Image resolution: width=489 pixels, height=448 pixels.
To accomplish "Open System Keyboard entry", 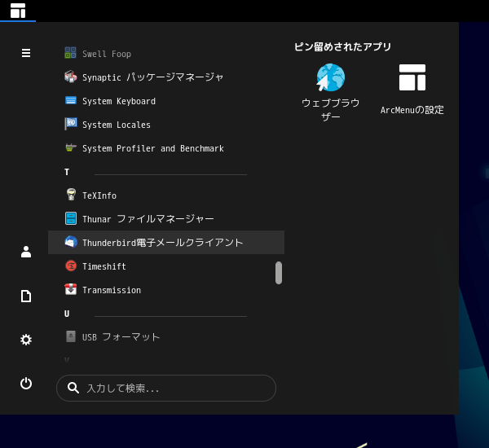I will click(166, 101).
